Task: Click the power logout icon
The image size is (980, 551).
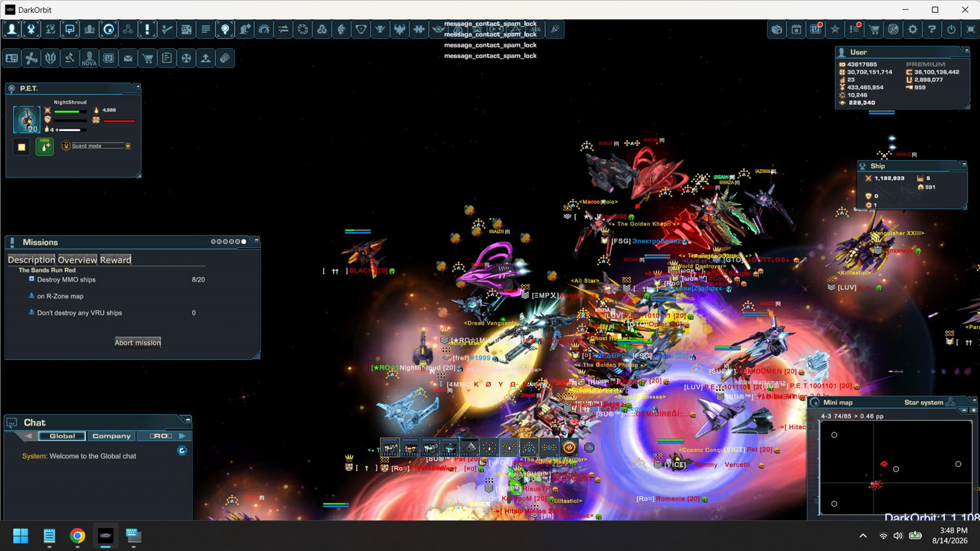Action: [952, 30]
